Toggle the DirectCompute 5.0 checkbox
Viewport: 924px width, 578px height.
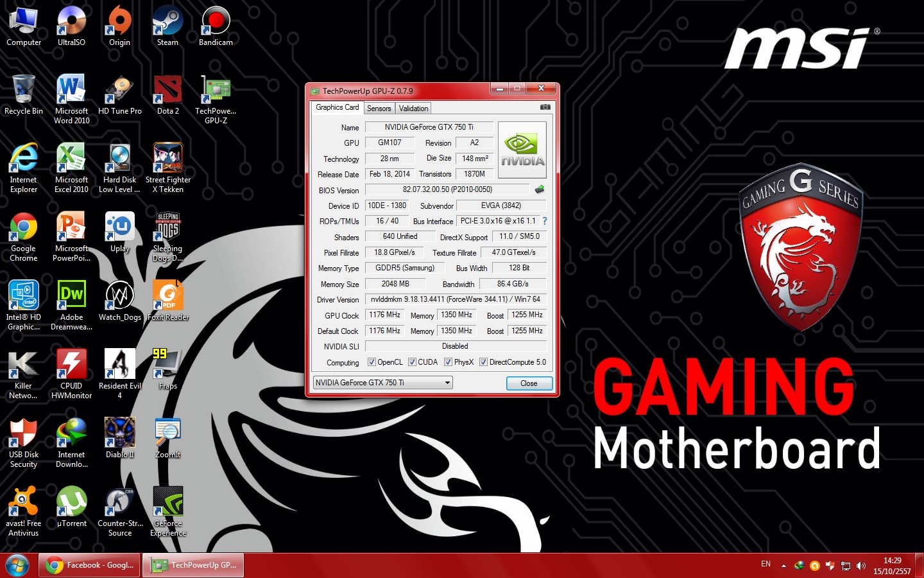tap(483, 362)
